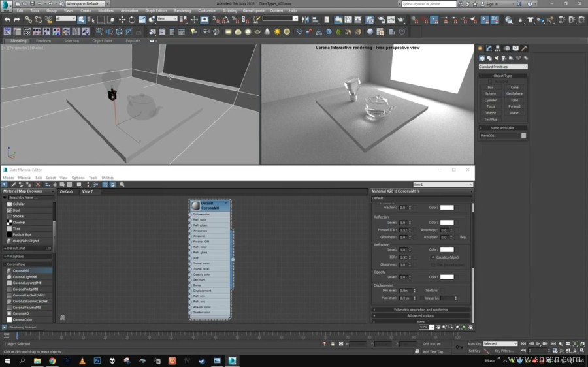Click the Teapot primitive button
The height and width of the screenshot is (367, 588).
491,113
